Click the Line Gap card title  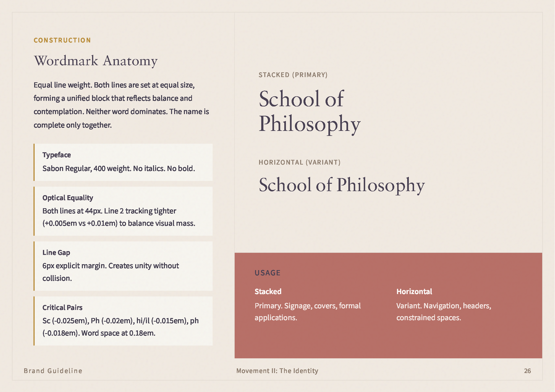56,253
